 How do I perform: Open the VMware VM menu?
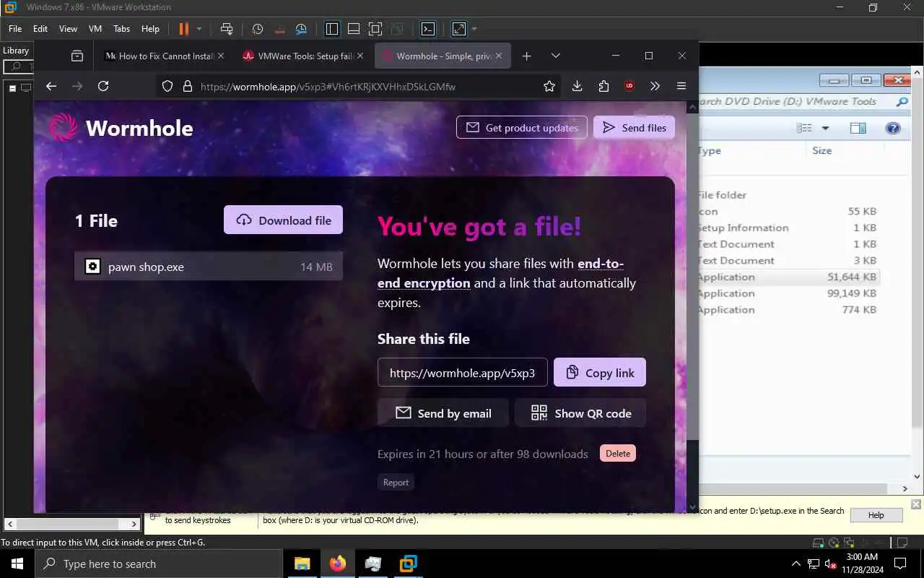click(95, 29)
